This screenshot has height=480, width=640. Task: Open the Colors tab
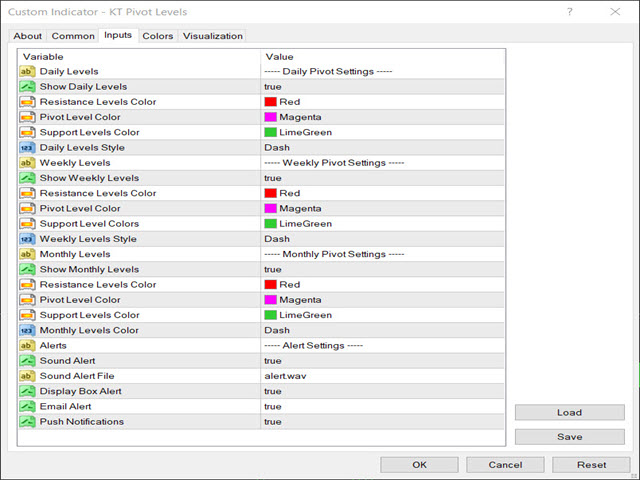coord(158,36)
